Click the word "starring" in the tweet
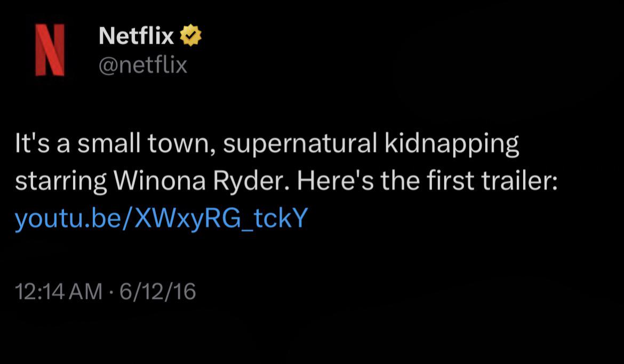This screenshot has height=364, width=624. (x=60, y=182)
